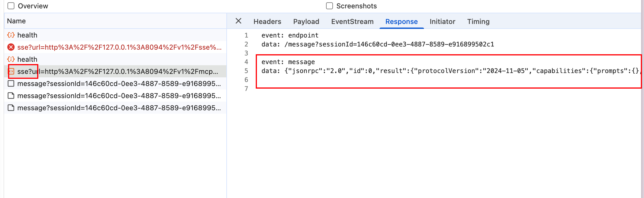Switch to the Initiator tab
Screen dimensions: 644x198
point(442,22)
